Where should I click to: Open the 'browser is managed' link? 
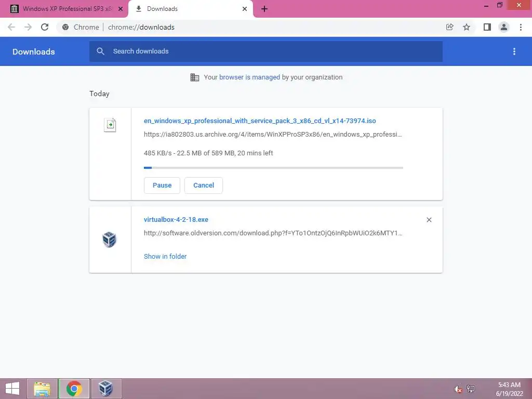(x=249, y=77)
